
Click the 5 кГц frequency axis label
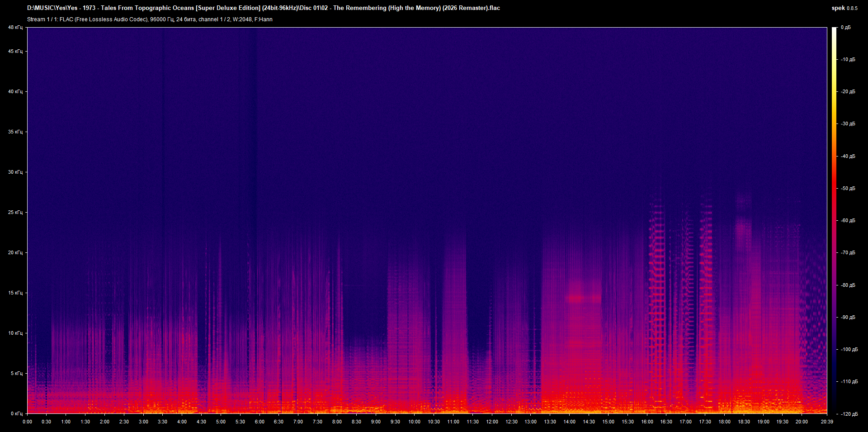click(17, 374)
